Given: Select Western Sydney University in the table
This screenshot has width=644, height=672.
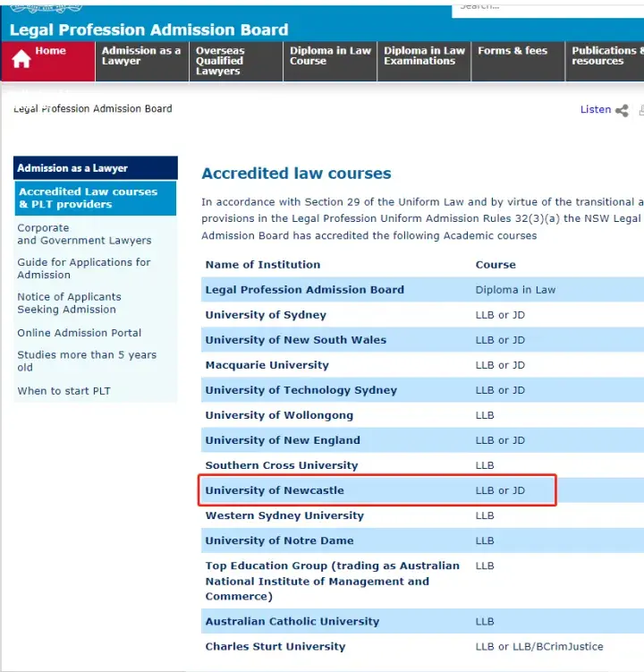Looking at the screenshot, I should pos(284,515).
